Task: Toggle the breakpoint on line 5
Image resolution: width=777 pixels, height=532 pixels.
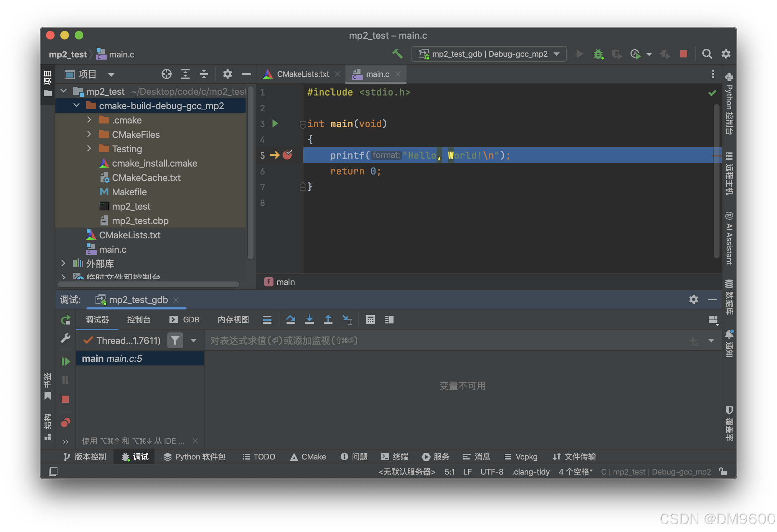Action: pyautogui.click(x=287, y=155)
